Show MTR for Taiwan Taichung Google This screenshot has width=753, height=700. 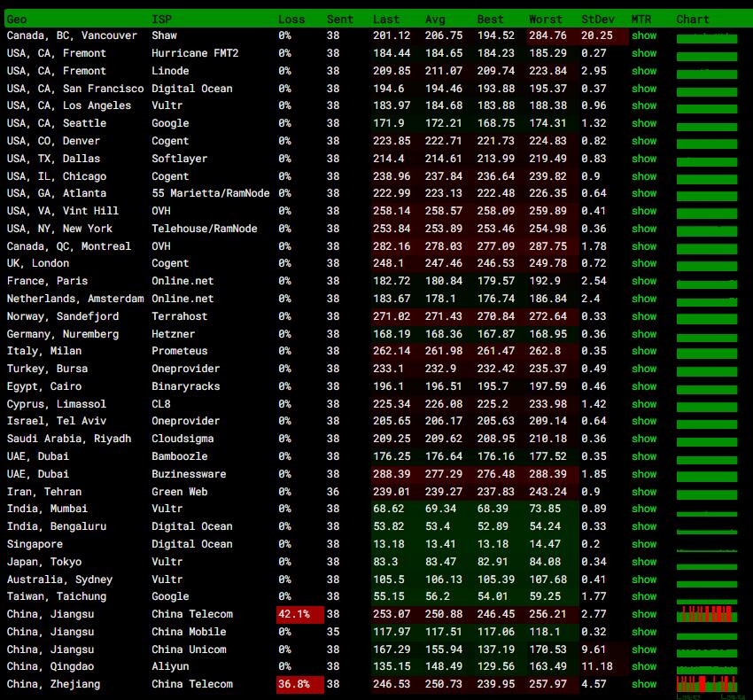(644, 596)
